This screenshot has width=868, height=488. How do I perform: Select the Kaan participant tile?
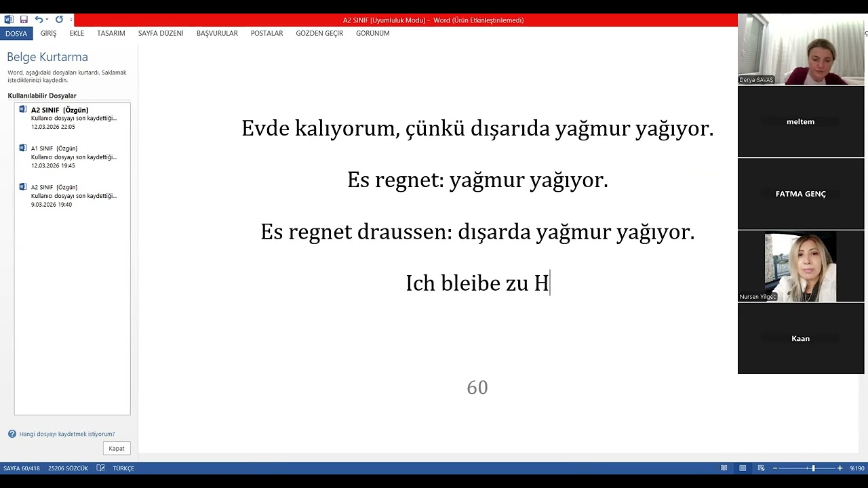tap(801, 338)
